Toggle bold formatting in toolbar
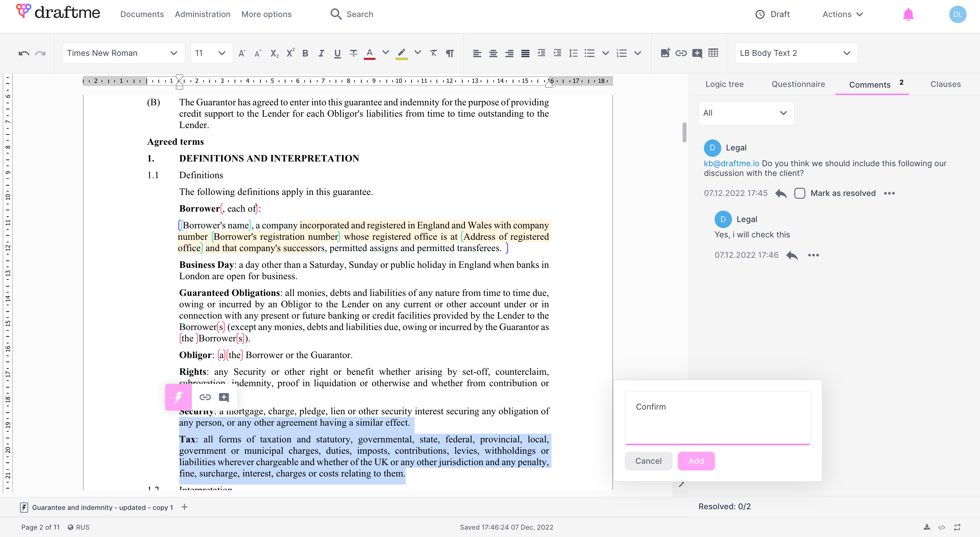The height and width of the screenshot is (537, 980). pyautogui.click(x=305, y=53)
